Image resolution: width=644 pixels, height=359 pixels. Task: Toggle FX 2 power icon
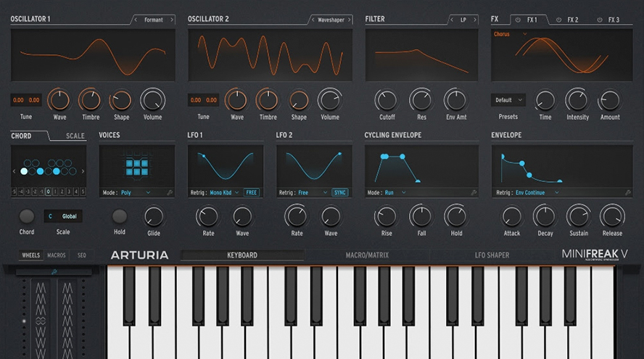tap(558, 20)
